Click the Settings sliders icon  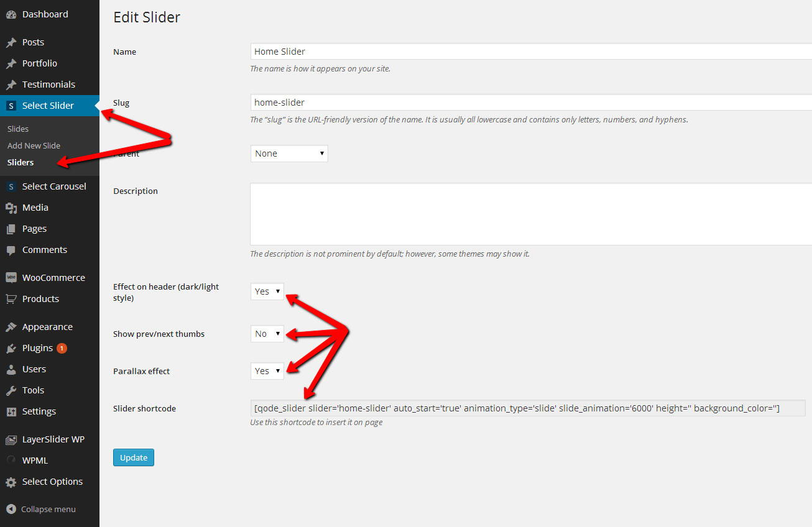click(11, 411)
